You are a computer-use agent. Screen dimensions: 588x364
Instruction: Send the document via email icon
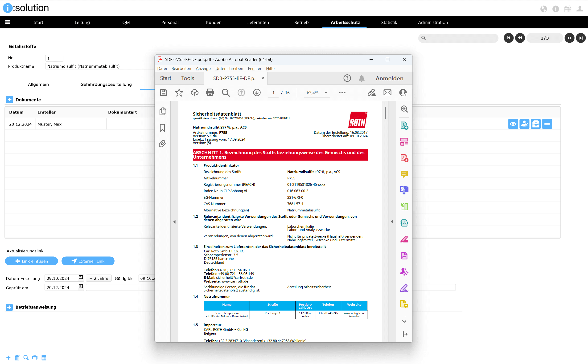(387, 93)
